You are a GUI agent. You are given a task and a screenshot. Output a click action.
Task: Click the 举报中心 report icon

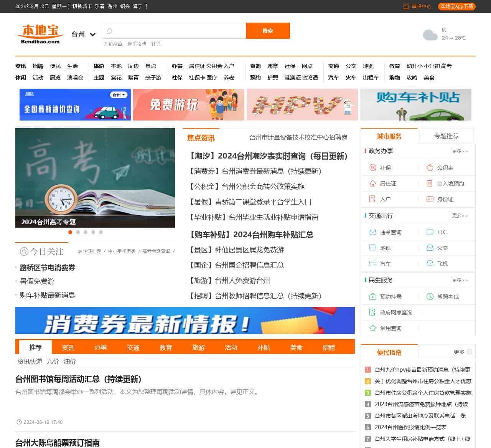tap(406, 6)
